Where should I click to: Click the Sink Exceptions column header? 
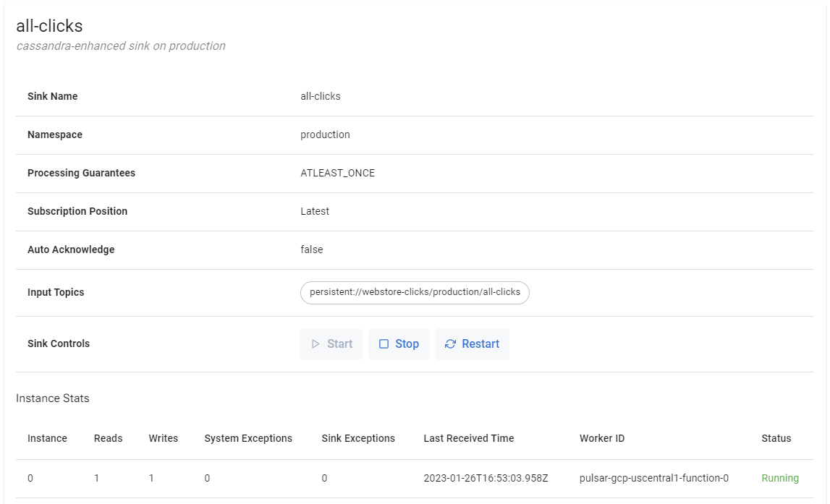[x=358, y=438]
